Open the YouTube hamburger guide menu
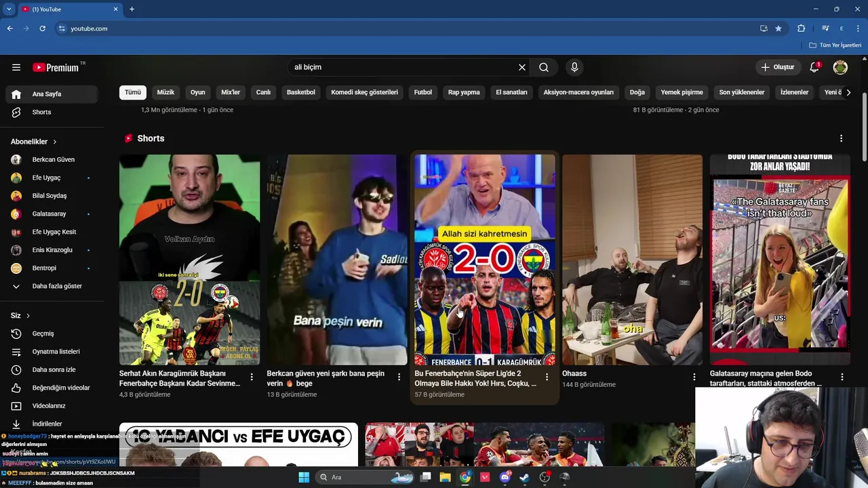868x488 pixels. coord(16,67)
